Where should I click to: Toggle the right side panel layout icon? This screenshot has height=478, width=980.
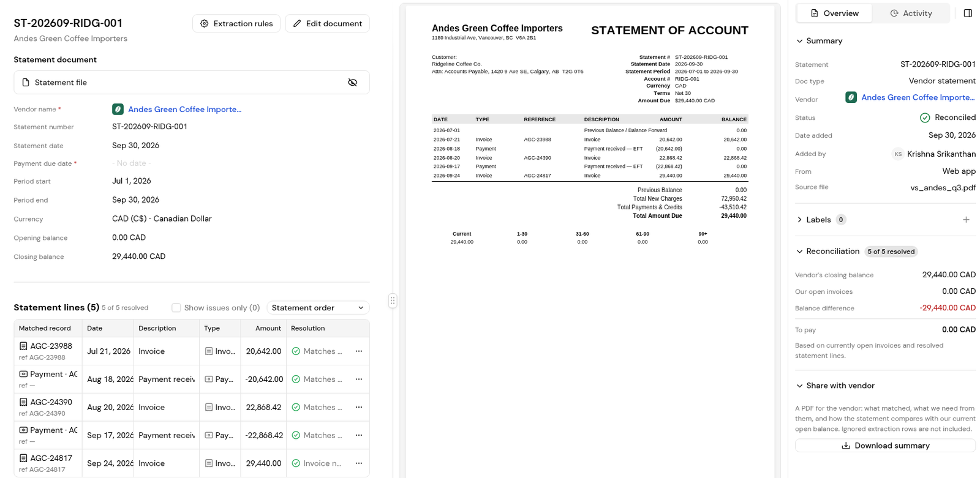[x=968, y=13]
